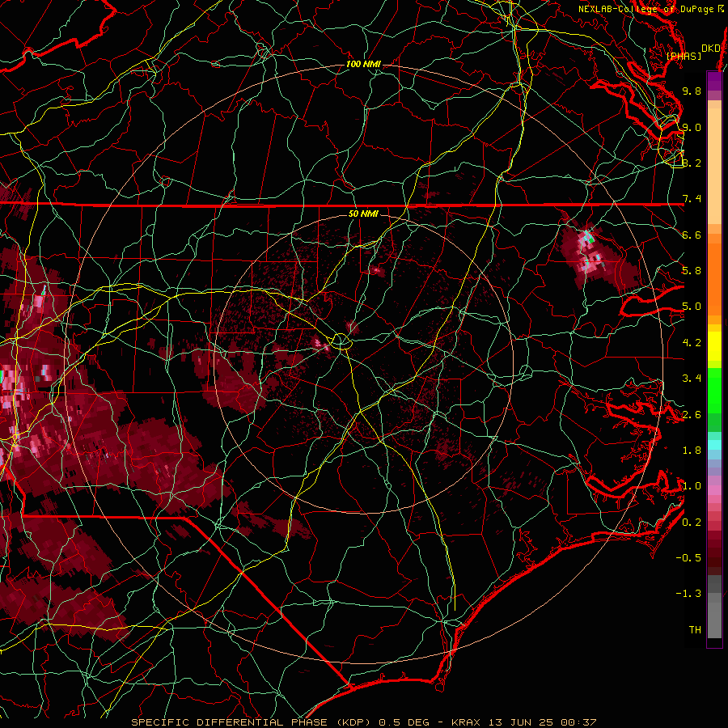Select the -0.5 scale value

tap(688, 558)
